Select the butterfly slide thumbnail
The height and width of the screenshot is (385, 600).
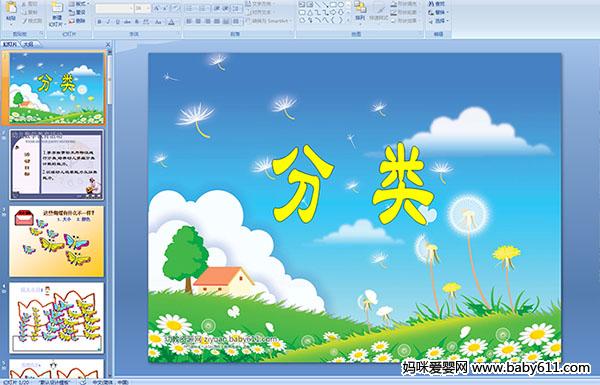point(57,241)
